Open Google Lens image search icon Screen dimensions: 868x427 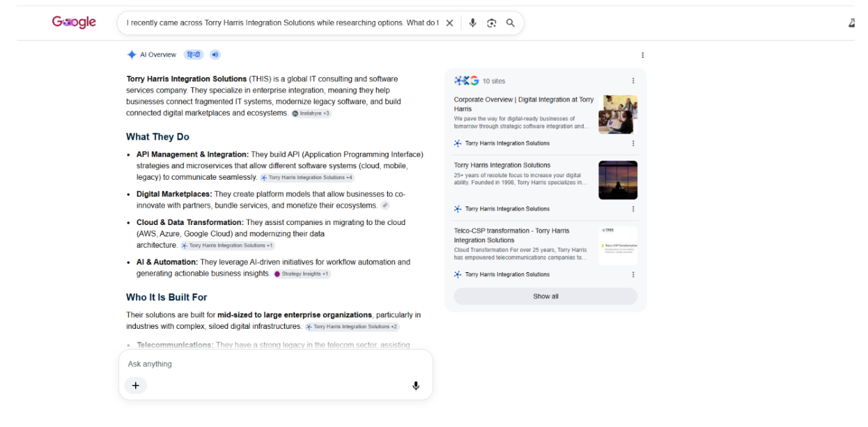tap(491, 23)
